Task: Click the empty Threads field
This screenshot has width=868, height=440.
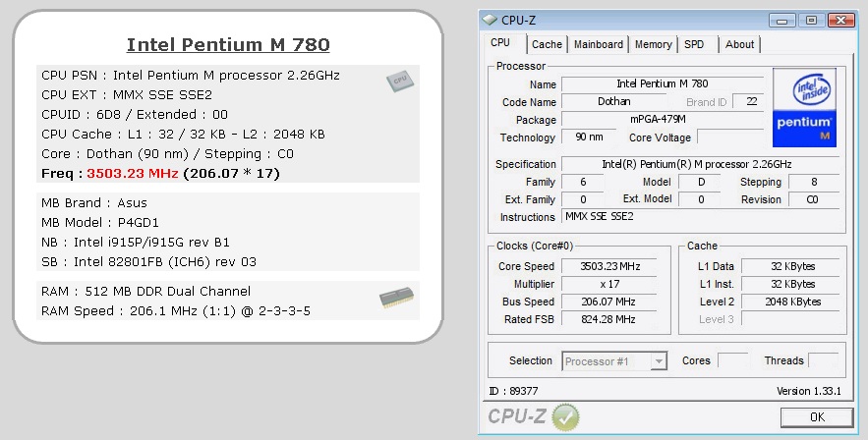Action: [x=824, y=360]
